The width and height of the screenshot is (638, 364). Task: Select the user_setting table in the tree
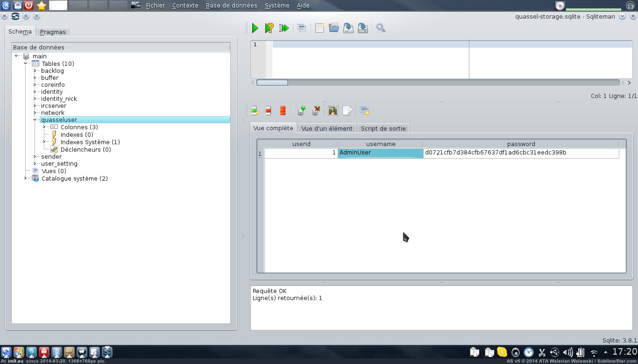59,164
